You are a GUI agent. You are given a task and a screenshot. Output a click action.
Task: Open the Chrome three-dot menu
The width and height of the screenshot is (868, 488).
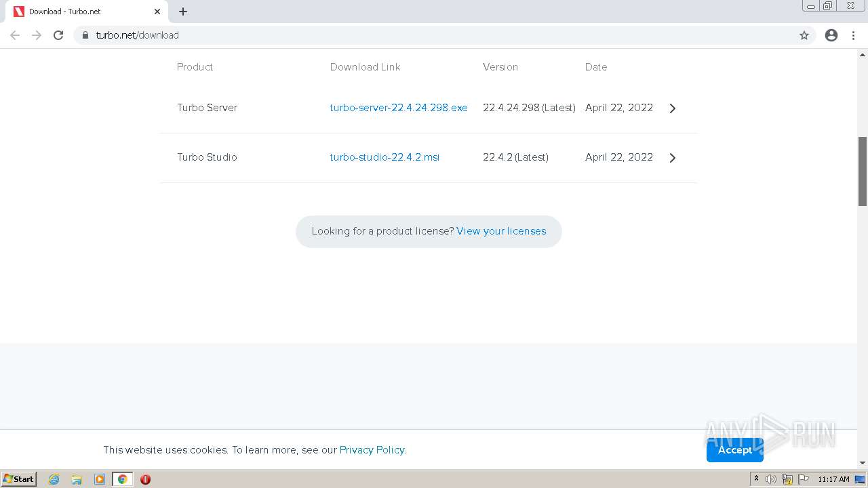coord(853,35)
